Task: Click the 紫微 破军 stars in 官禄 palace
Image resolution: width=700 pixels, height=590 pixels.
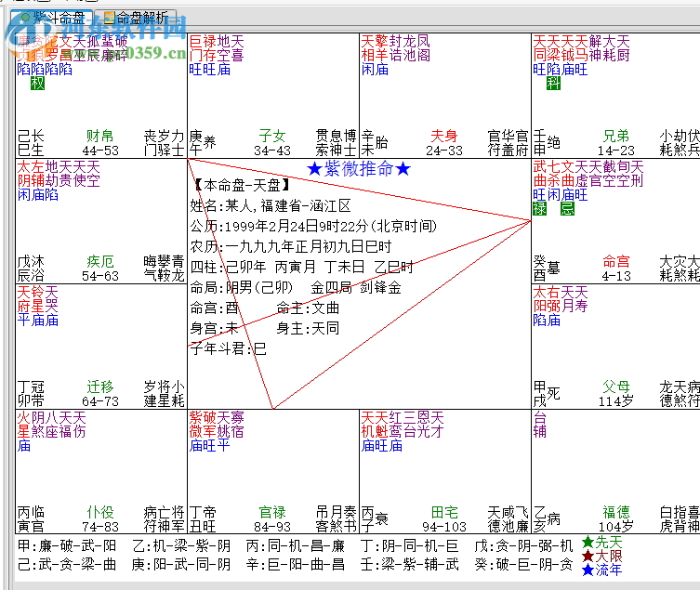Action: [203, 425]
